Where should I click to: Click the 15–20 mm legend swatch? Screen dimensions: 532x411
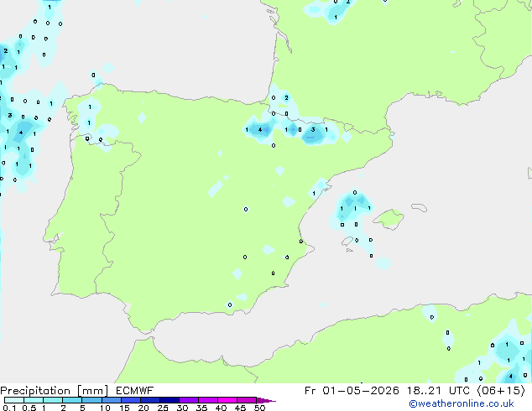(x=130, y=400)
